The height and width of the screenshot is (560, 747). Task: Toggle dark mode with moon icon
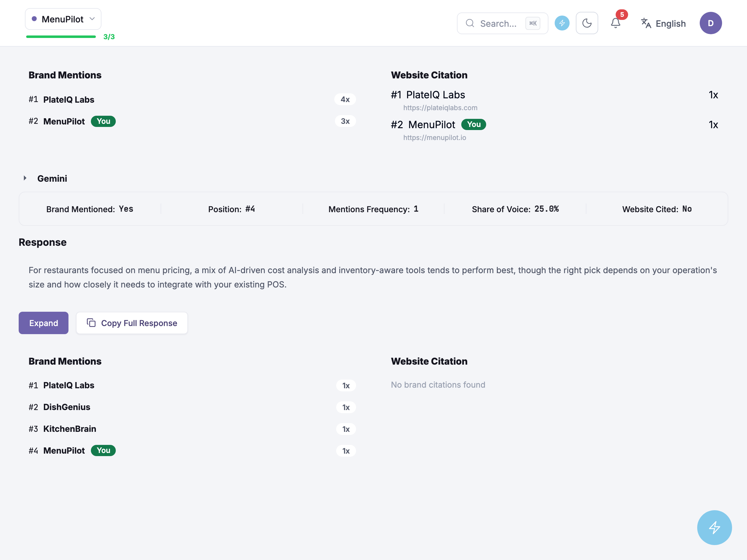587,23
